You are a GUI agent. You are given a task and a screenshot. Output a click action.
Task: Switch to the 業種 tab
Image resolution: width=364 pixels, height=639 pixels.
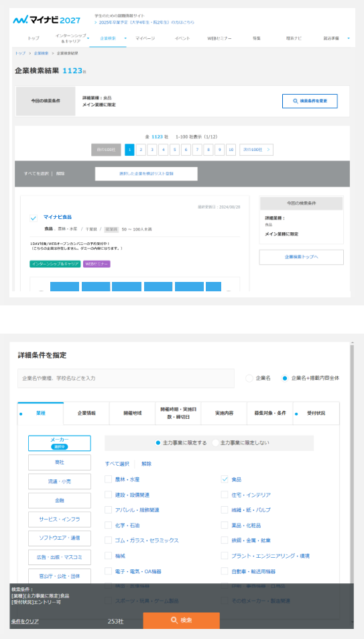click(41, 413)
